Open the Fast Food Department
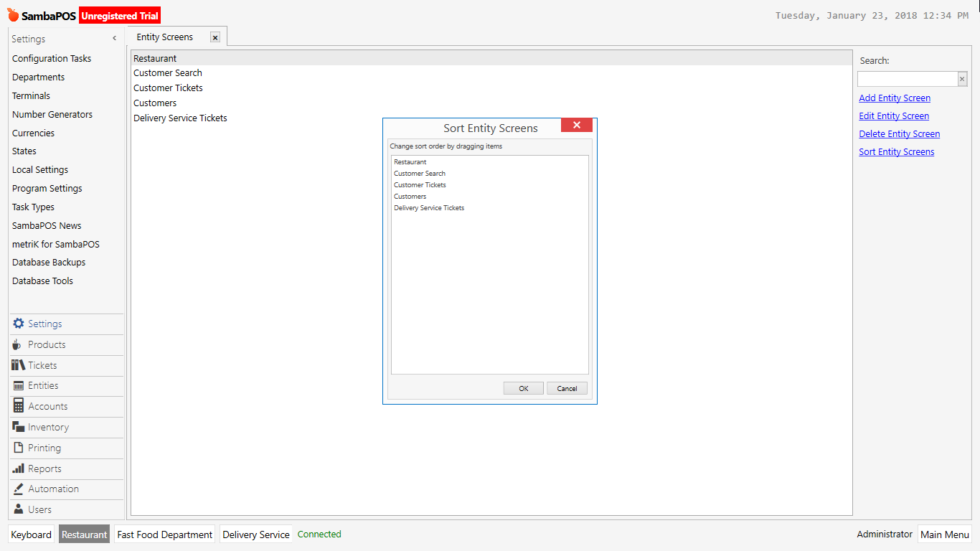980x551 pixels. pyautogui.click(x=164, y=534)
